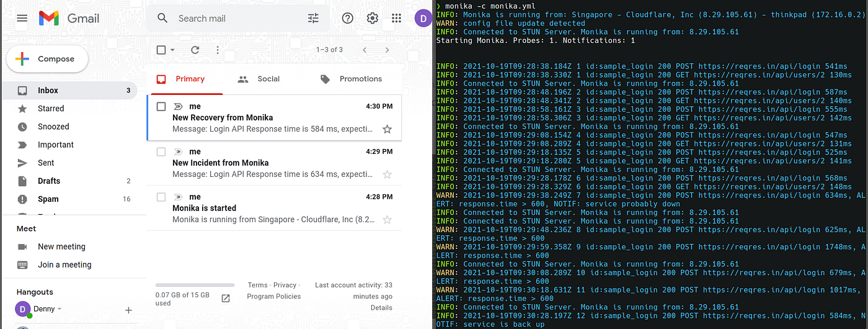868x329 pixels.
Task: Click New meeting link
Action: tap(61, 246)
